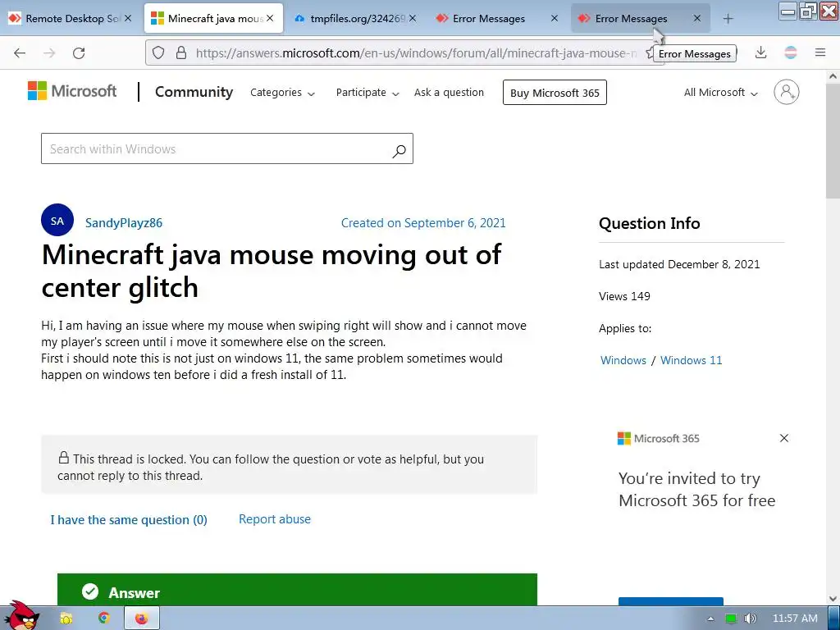Show hidden tray icons arrow
Image resolution: width=840 pixels, height=630 pixels.
710,619
